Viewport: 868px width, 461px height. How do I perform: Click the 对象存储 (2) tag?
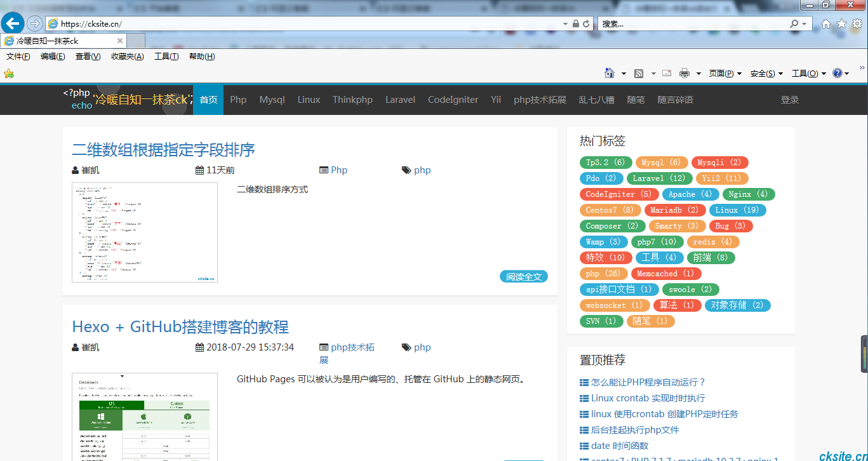[x=738, y=305]
